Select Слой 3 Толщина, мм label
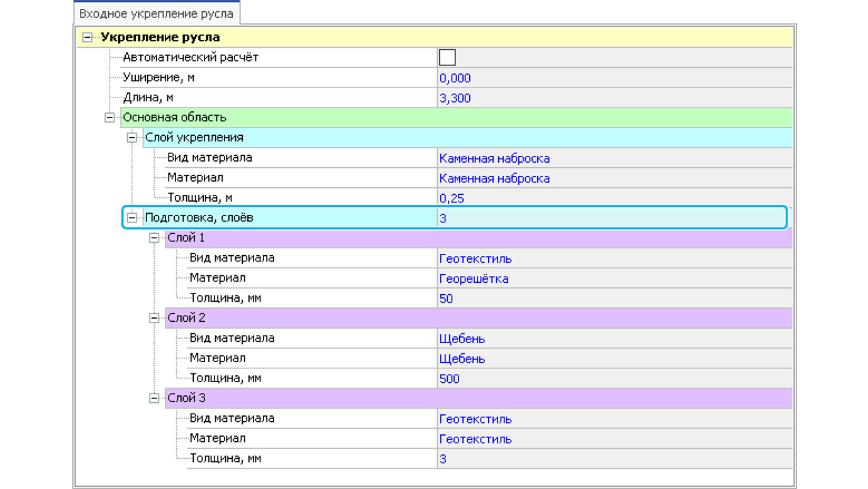 225,459
